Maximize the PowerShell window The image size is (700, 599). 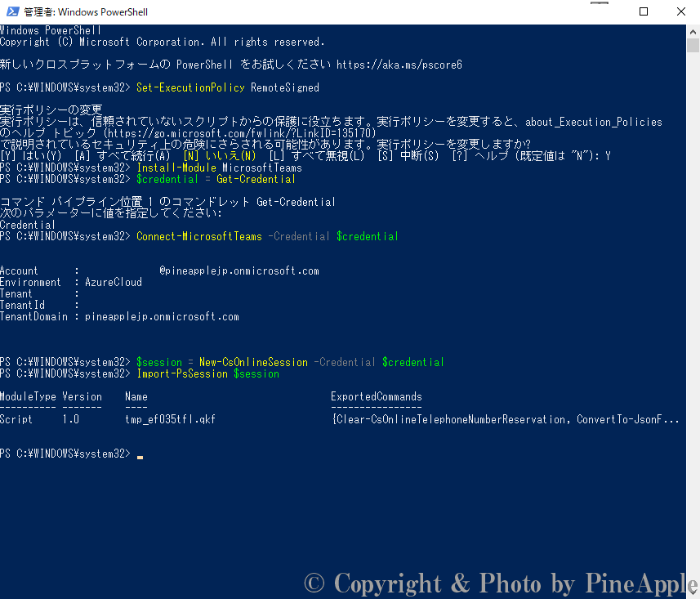click(x=644, y=11)
